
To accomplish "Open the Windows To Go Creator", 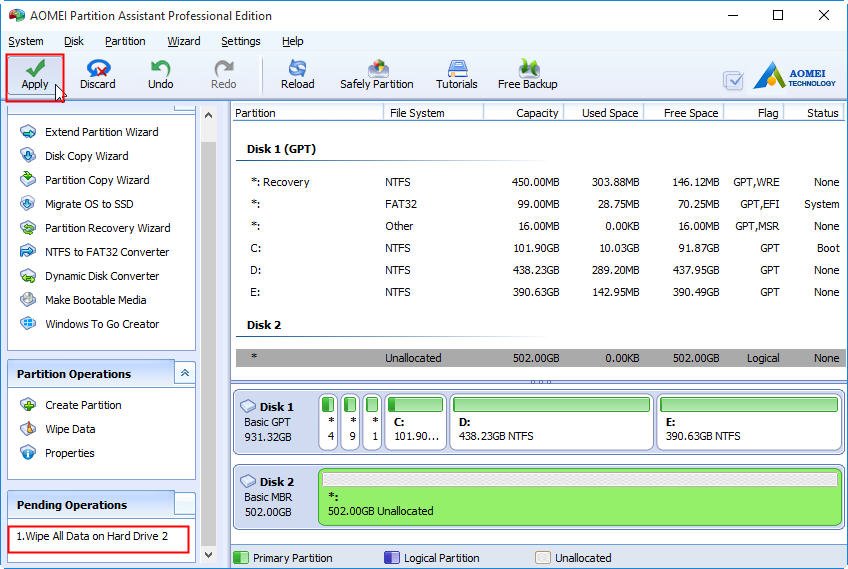I will (102, 324).
